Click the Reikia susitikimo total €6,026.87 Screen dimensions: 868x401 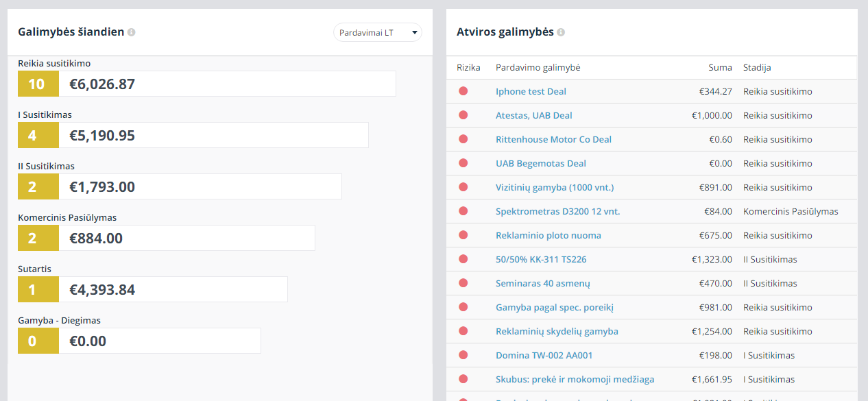coord(102,84)
